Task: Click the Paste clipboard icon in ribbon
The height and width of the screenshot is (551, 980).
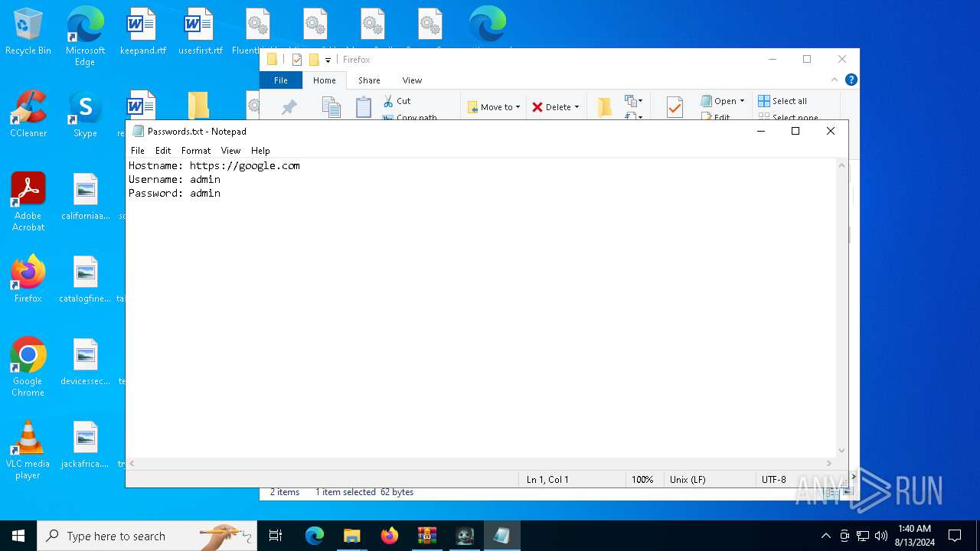Action: coord(364,107)
